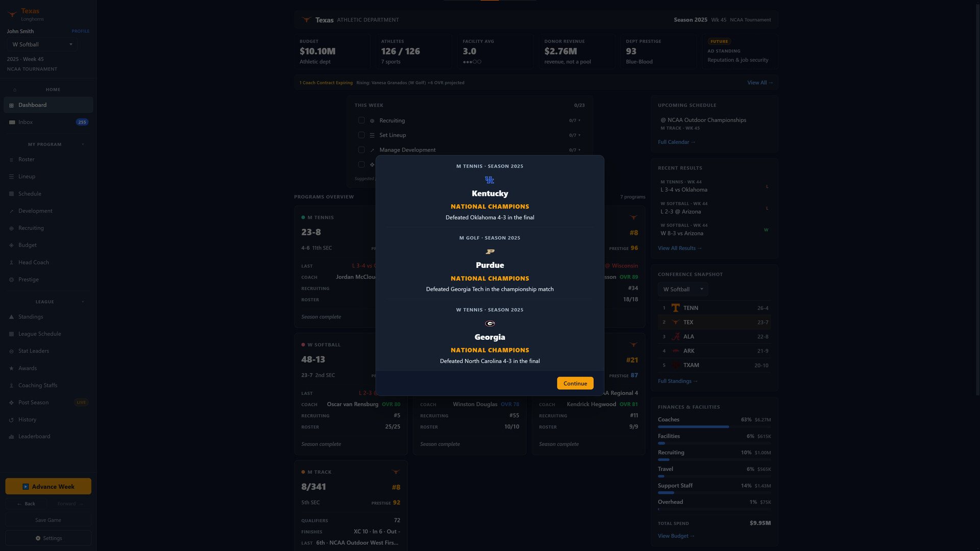Click '@ NCAA Outdoor Championships' in Upcoming Schedule
Viewport: 980px width, 551px height.
point(703,120)
